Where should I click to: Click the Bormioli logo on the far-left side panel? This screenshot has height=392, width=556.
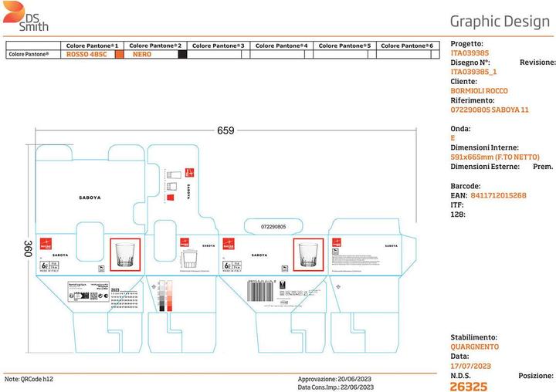[x=46, y=244]
